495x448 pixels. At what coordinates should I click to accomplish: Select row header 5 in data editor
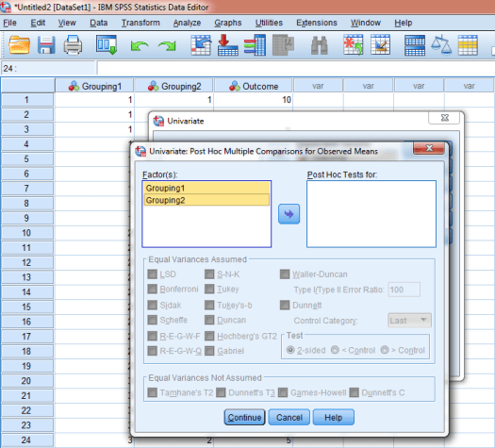tap(27, 158)
